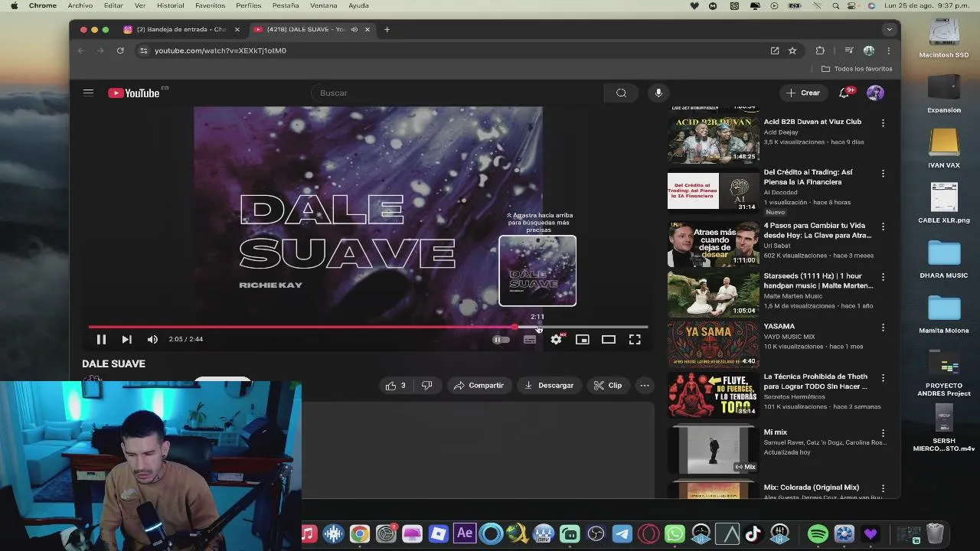980x551 pixels.
Task: Open options for 4 Pasos para Cambiar video
Action: [883, 227]
